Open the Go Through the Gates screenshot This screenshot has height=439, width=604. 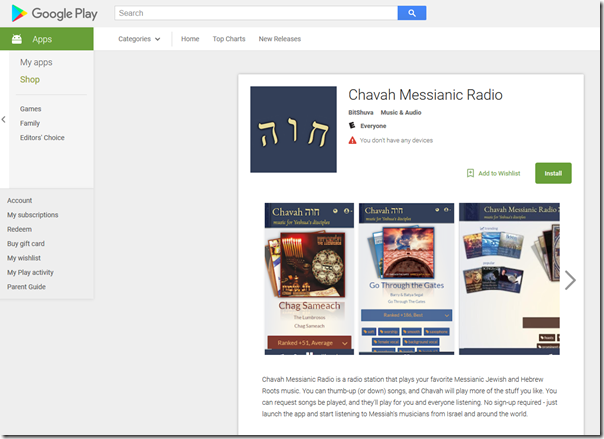pyautogui.click(x=406, y=278)
